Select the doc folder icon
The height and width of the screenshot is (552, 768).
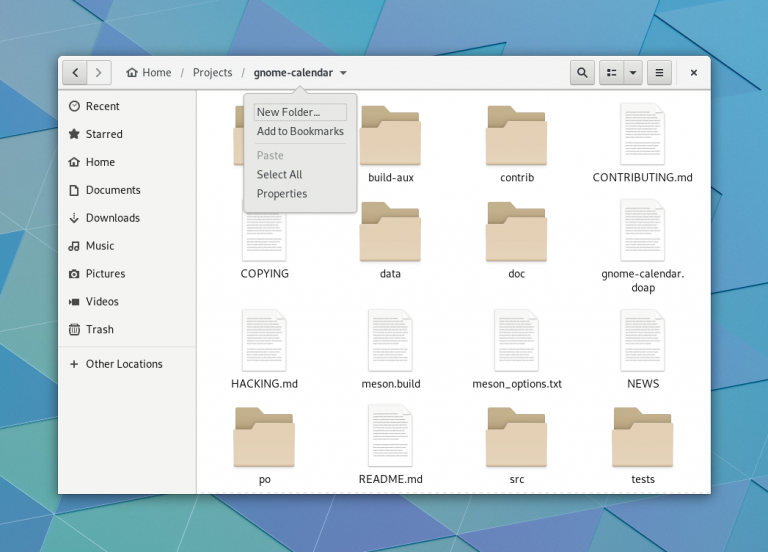(516, 231)
